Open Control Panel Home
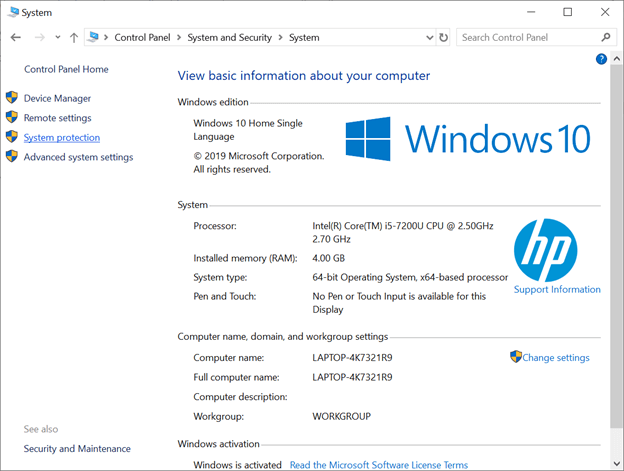This screenshot has width=624, height=471. 66,69
